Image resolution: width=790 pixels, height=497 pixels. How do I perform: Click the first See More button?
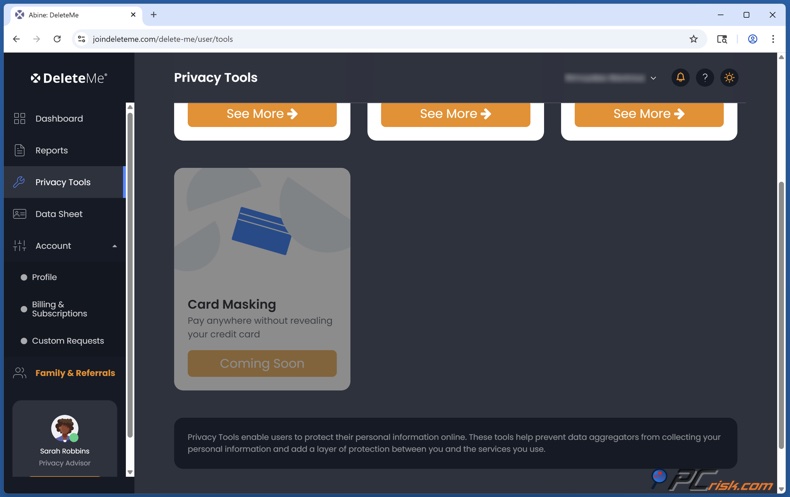pyautogui.click(x=262, y=114)
